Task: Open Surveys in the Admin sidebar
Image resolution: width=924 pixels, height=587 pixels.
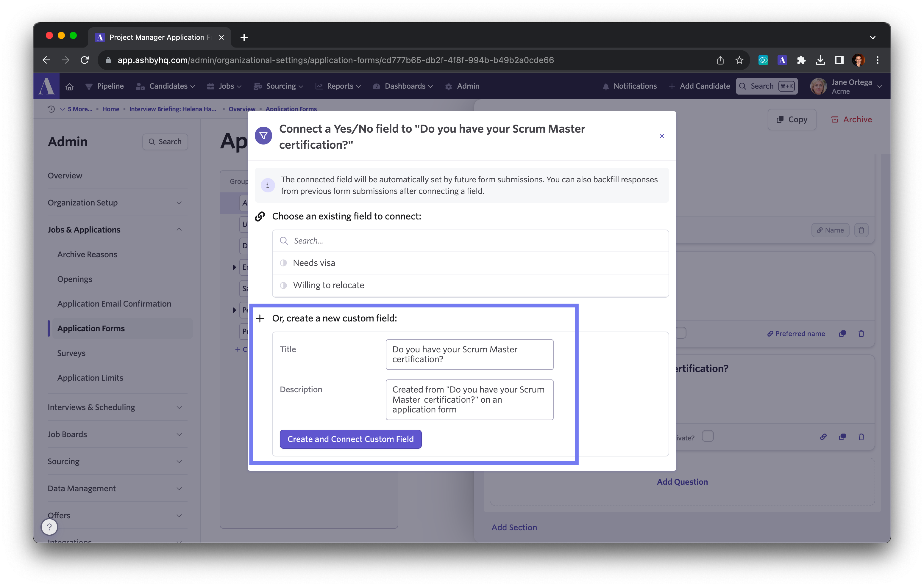Action: 71,353
